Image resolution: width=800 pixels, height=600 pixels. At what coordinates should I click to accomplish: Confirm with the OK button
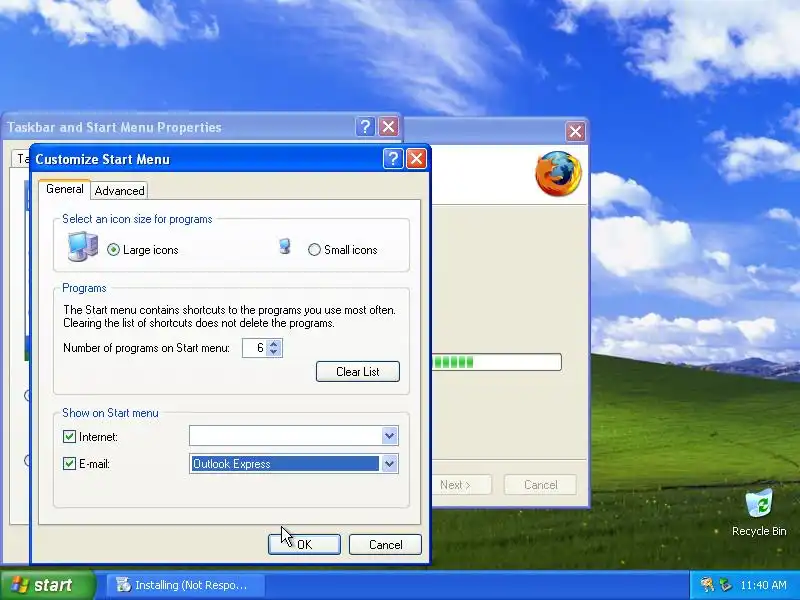tap(304, 544)
